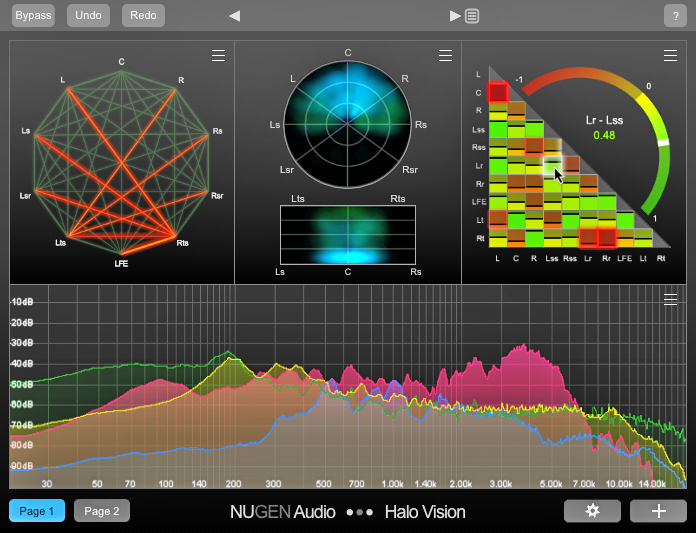This screenshot has height=533, width=696.
Task: Select the Rts node in correlation web
Action: [182, 242]
